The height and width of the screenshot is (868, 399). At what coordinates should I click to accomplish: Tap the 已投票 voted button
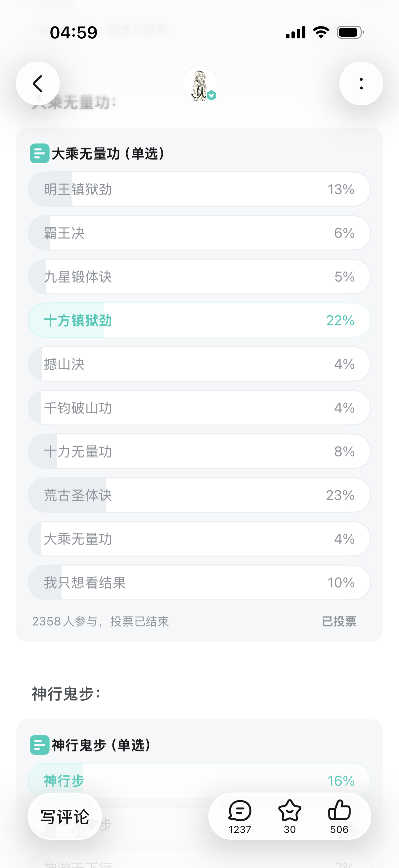339,621
